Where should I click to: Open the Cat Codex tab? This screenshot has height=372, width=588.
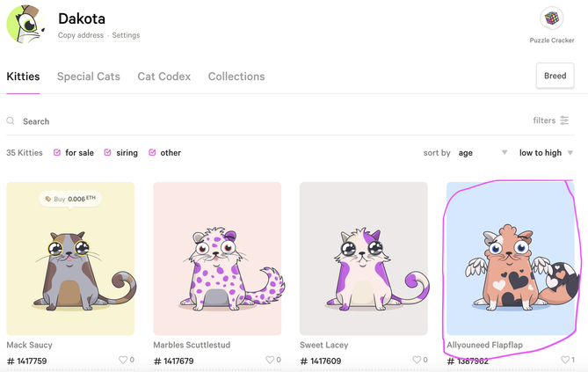point(163,77)
